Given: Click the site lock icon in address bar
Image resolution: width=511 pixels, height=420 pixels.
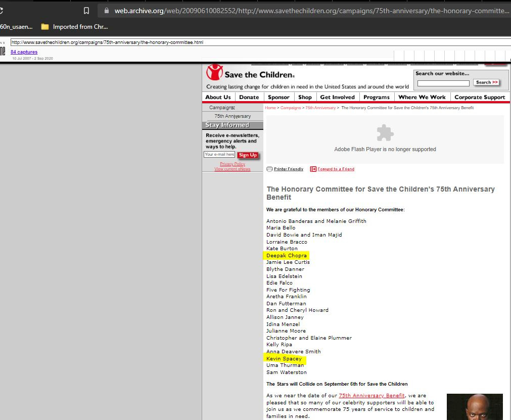Looking at the screenshot, I should (x=106, y=11).
